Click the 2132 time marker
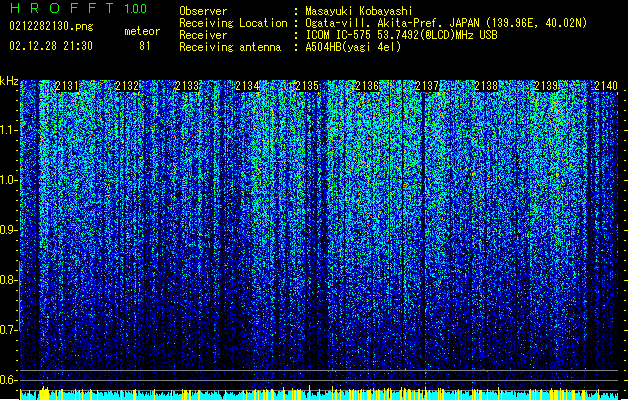Image resolution: width=629 pixels, height=400 pixels. tap(127, 86)
